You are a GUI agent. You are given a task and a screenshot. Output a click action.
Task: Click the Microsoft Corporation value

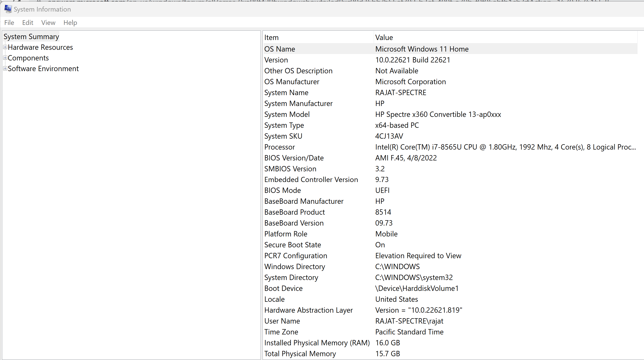[411, 82]
